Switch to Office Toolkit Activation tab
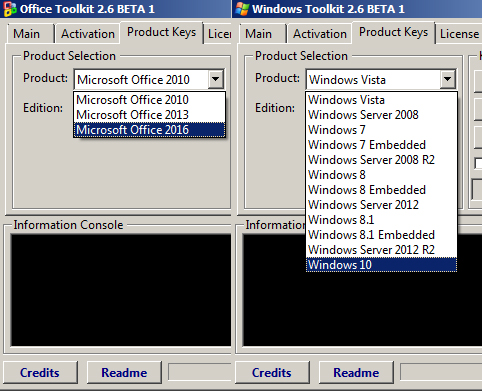Screen dimensions: 482x391 click(88, 34)
